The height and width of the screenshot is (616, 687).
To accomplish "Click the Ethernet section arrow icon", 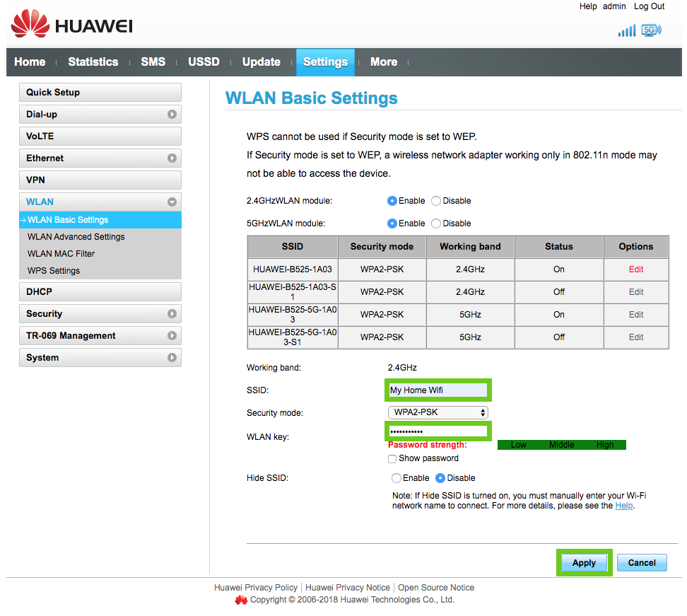I will tap(172, 158).
